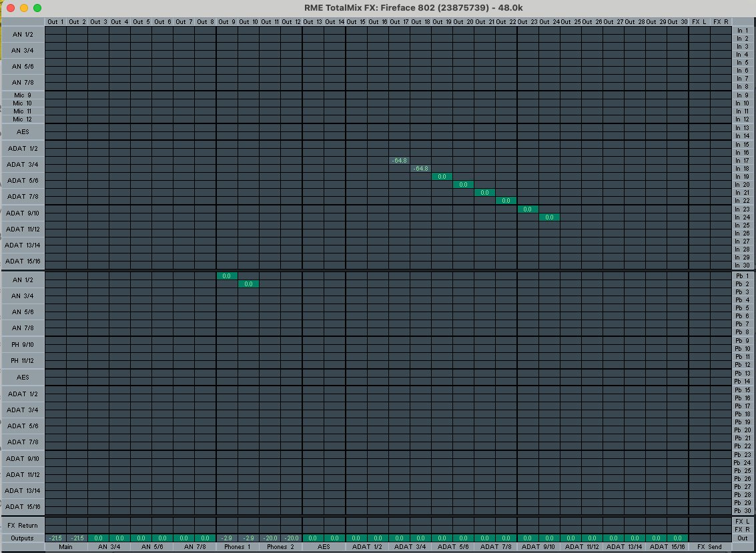
Task: Click the -20.0 output gain under Out 12
Action: tap(291, 538)
